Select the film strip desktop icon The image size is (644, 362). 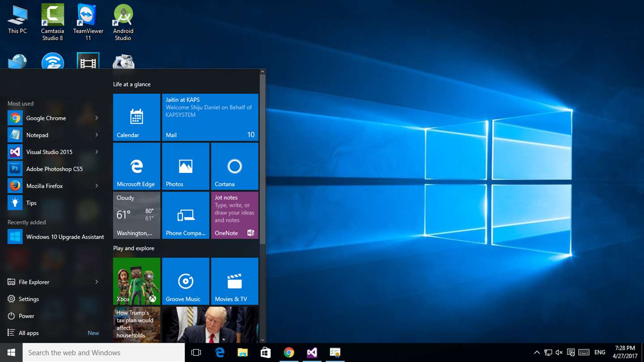click(x=88, y=61)
